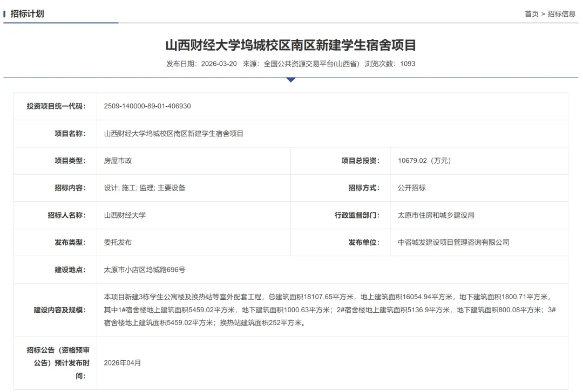The width and height of the screenshot is (583, 392).
Task: Click label 项目名称
Action: click(x=70, y=133)
